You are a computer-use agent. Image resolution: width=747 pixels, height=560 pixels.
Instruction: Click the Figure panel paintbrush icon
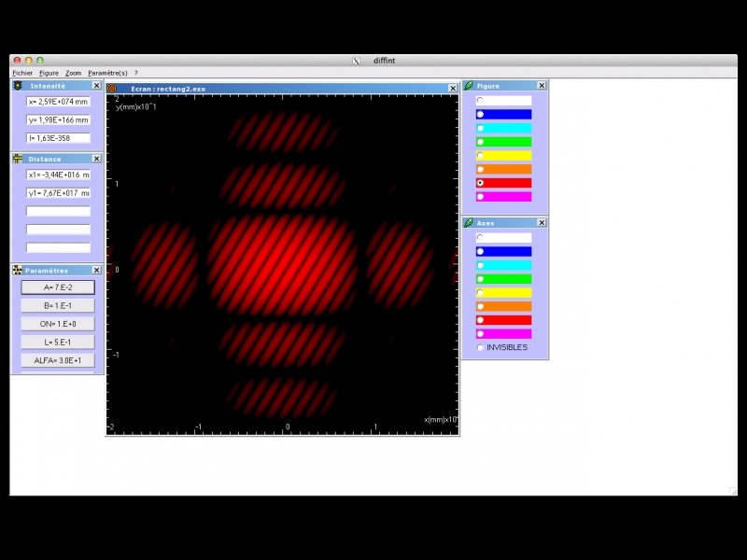click(x=469, y=86)
